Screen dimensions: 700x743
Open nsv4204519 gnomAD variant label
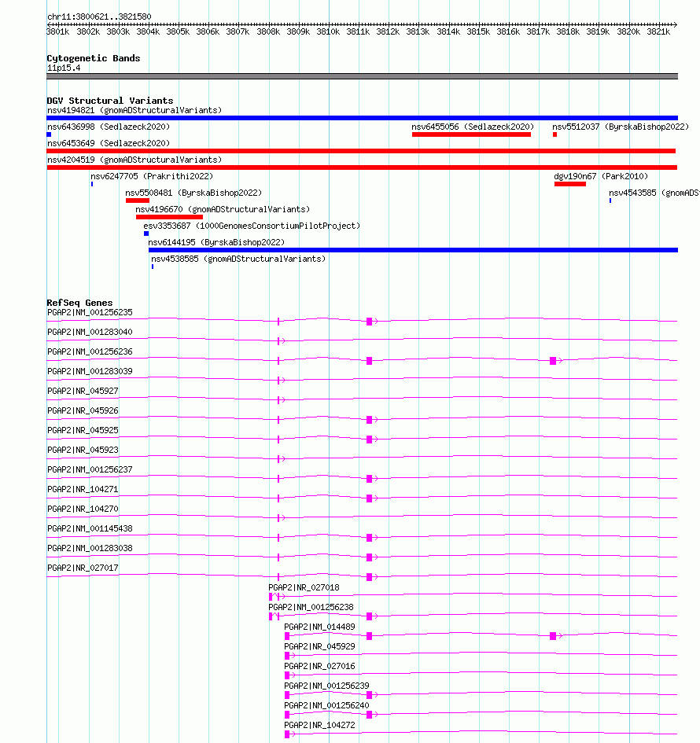pyautogui.click(x=134, y=160)
